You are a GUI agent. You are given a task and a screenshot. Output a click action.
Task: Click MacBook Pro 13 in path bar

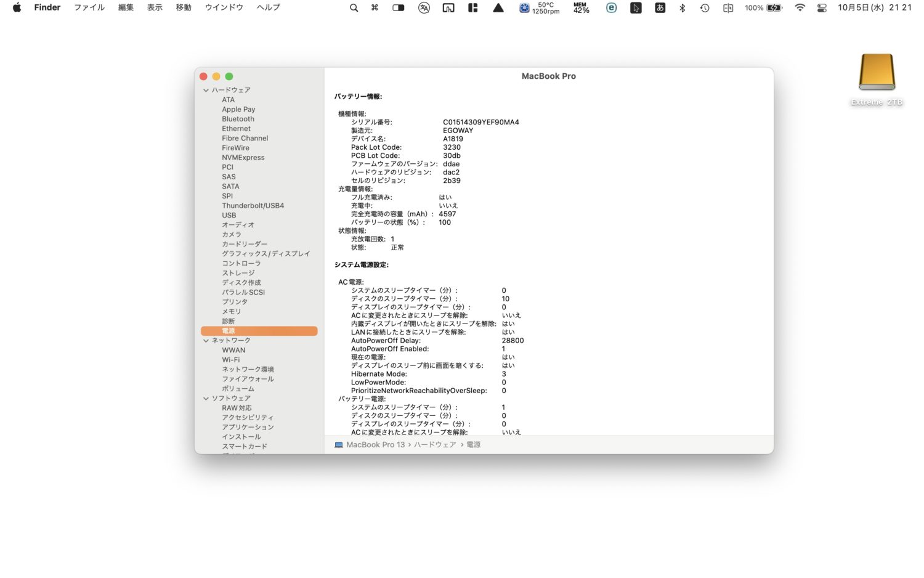376,445
